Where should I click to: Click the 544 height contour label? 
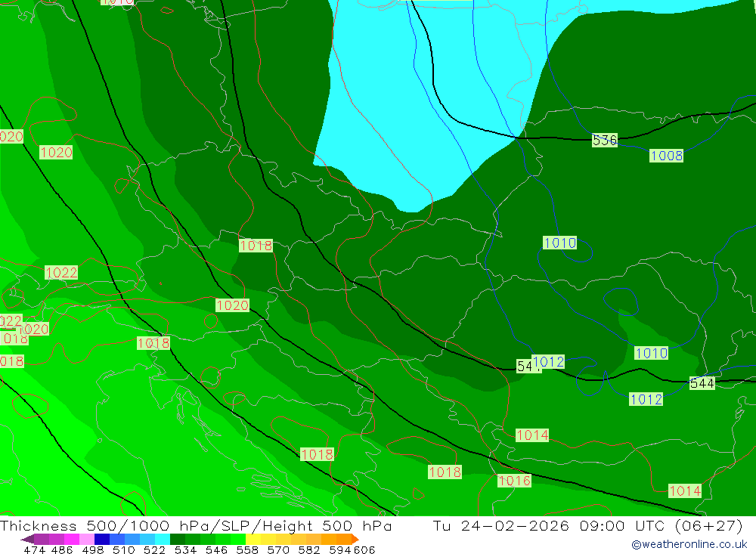(702, 383)
